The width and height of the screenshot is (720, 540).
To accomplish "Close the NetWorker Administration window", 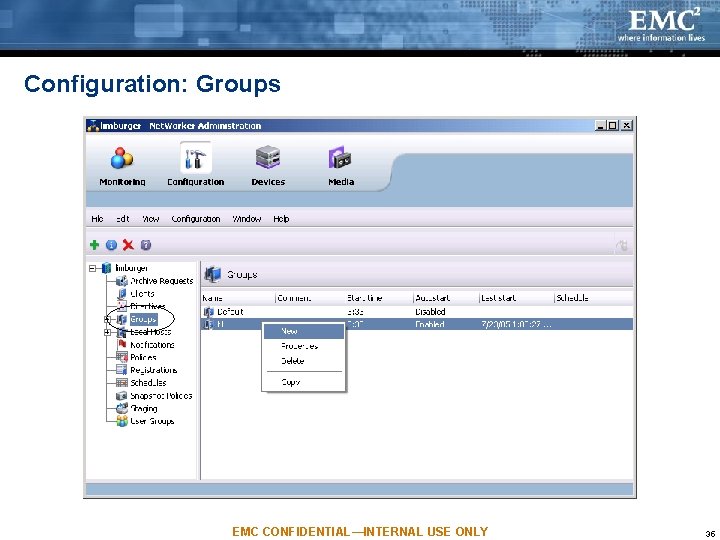I will point(627,125).
